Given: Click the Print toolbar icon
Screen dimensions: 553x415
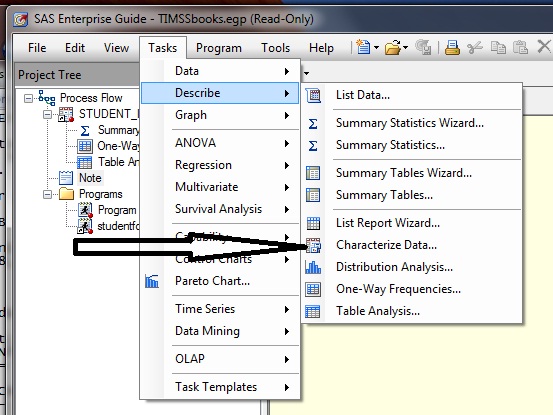Looking at the screenshot, I should click(x=452, y=47).
